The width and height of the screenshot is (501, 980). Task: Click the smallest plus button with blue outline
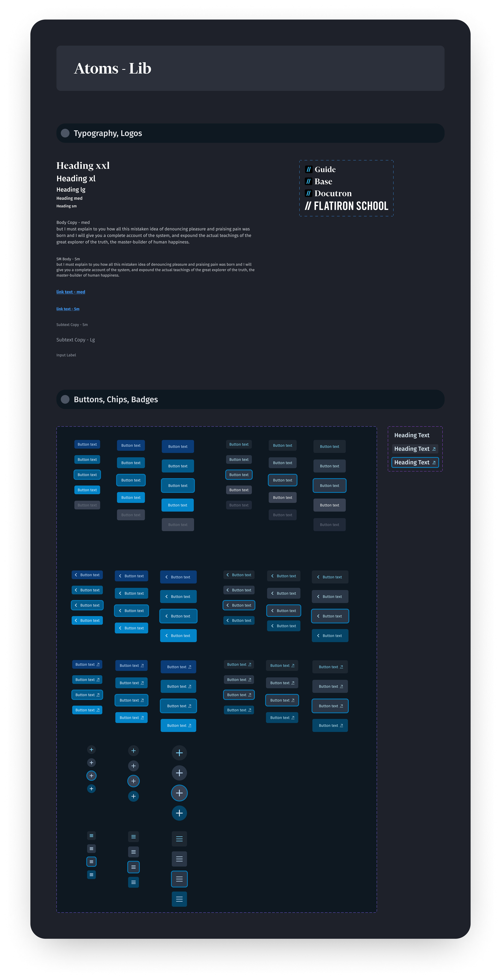tap(91, 775)
